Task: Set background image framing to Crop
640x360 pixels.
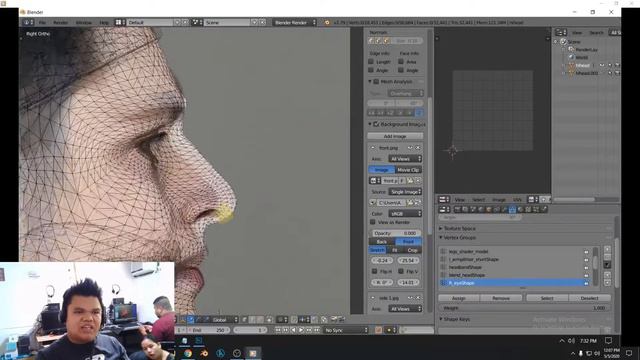Action: coord(412,250)
